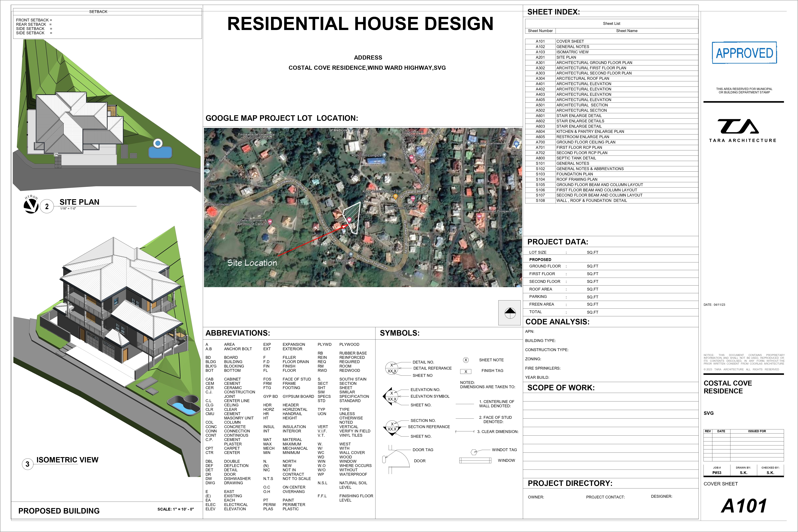
Task: Click the 'DESIGNER:' project directory label
Action: point(661,496)
